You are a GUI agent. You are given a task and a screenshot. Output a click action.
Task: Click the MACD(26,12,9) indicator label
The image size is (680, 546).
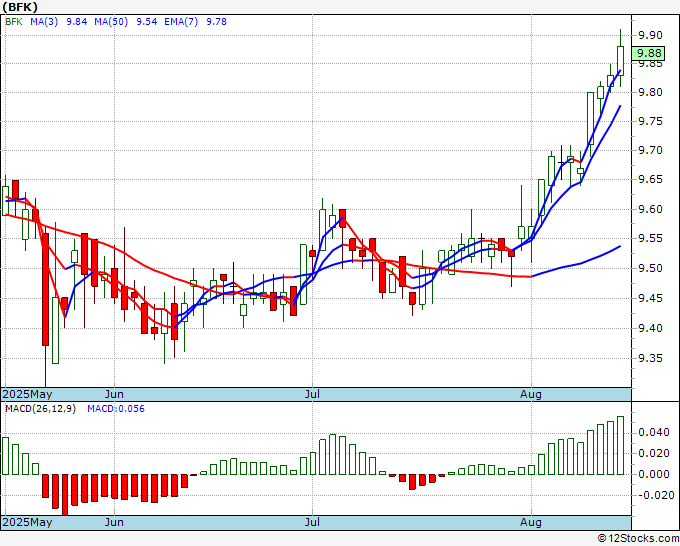[x=40, y=409]
